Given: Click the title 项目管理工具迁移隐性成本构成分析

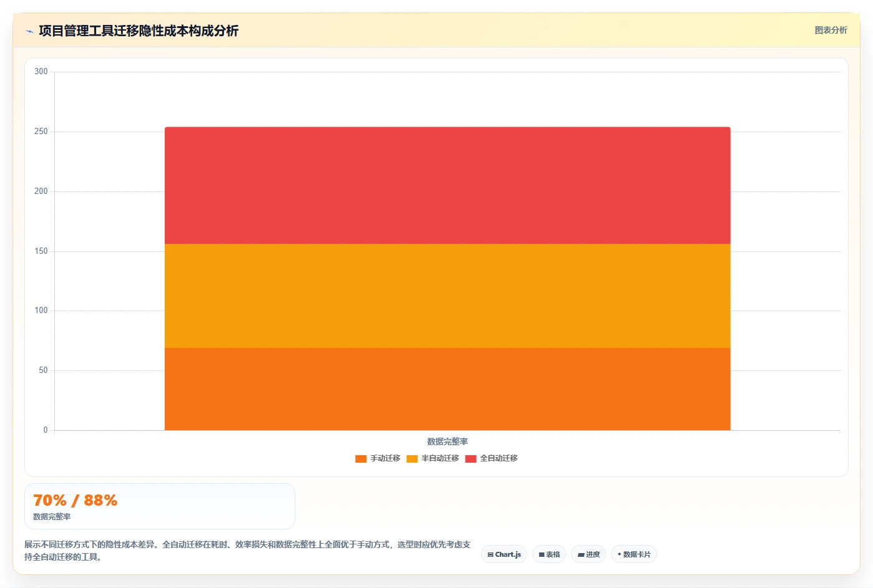Looking at the screenshot, I should (139, 31).
